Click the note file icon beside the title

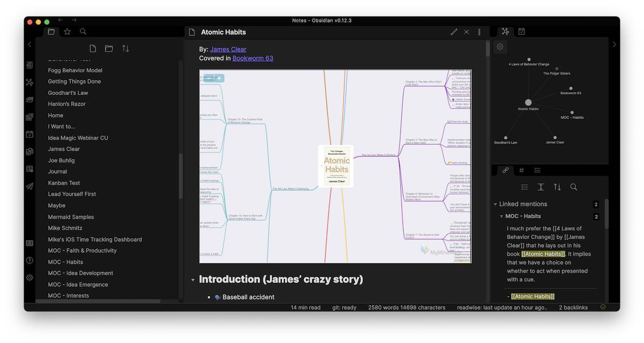click(x=192, y=32)
